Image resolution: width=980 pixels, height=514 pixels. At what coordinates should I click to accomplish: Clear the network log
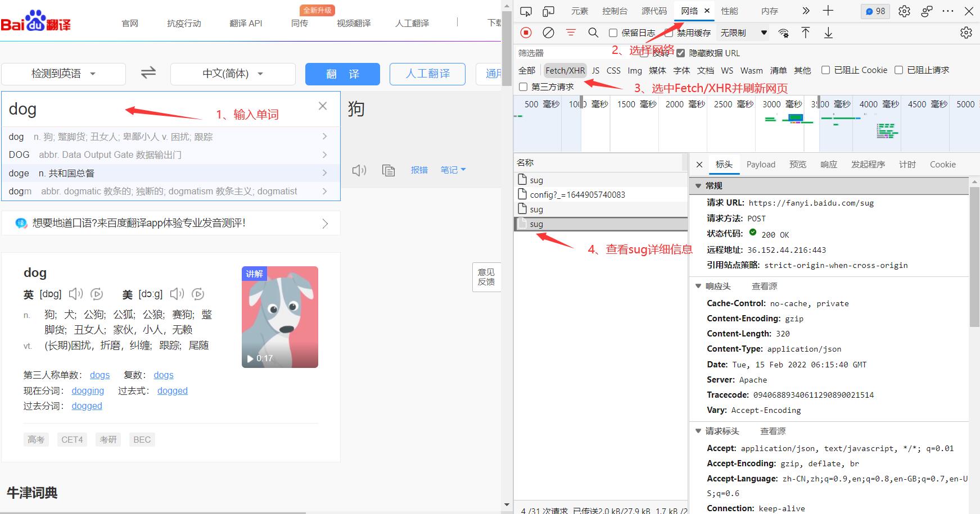[548, 33]
